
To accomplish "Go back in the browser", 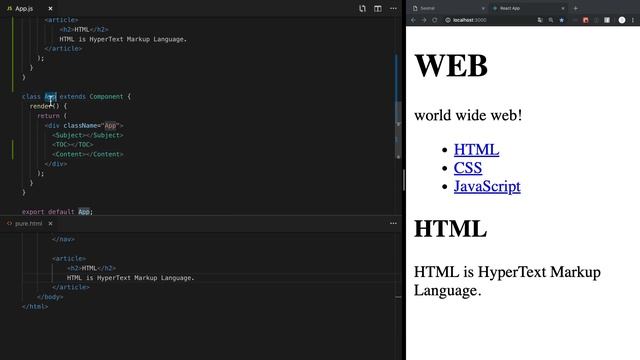I will (x=413, y=20).
